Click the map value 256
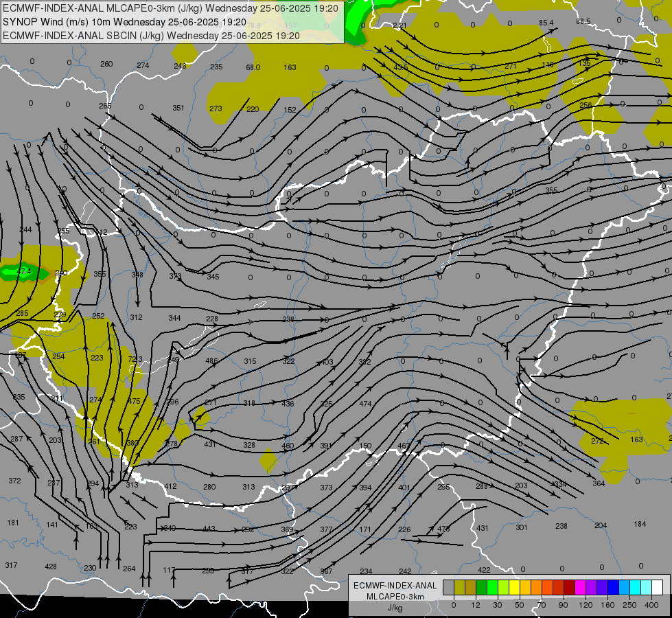This screenshot has height=618, width=672. pyautogui.click(x=586, y=106)
